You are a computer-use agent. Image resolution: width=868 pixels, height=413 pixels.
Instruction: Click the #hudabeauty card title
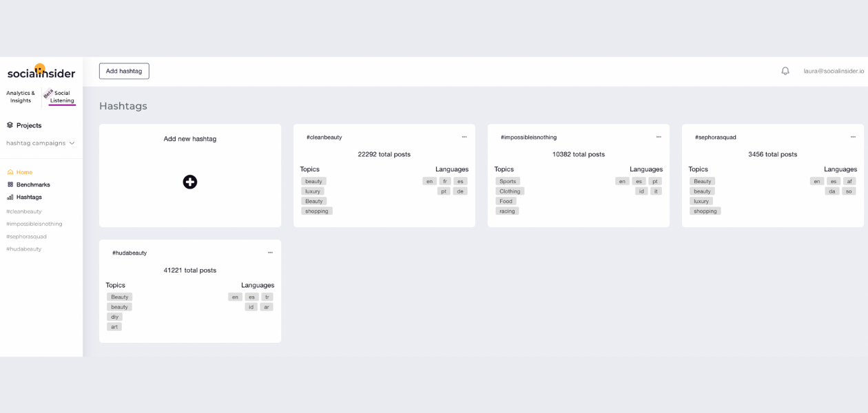[130, 253]
